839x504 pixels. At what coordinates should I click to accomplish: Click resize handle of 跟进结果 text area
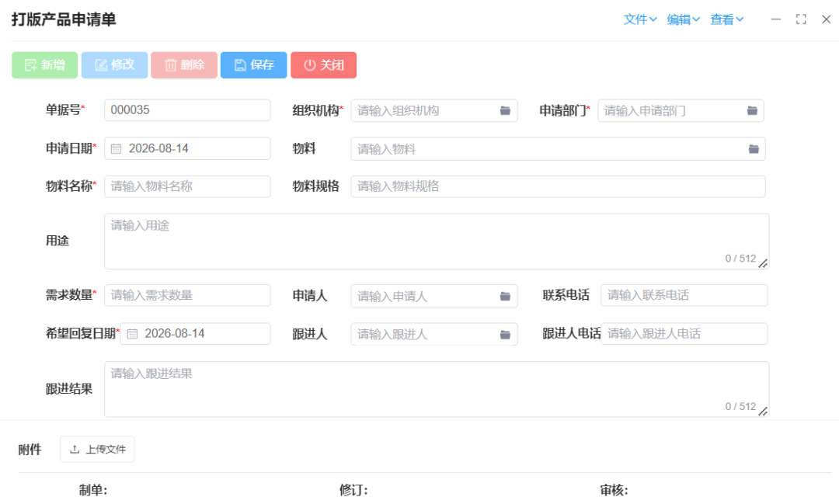pos(764,412)
